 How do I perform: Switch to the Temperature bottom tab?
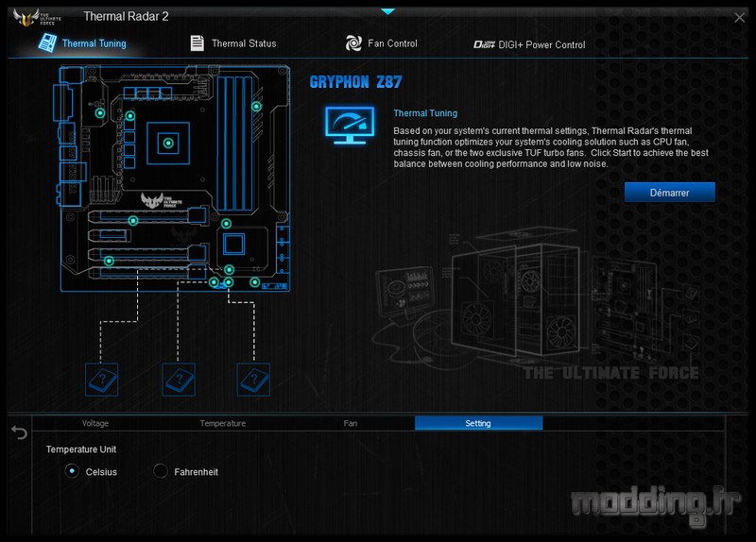(x=223, y=423)
